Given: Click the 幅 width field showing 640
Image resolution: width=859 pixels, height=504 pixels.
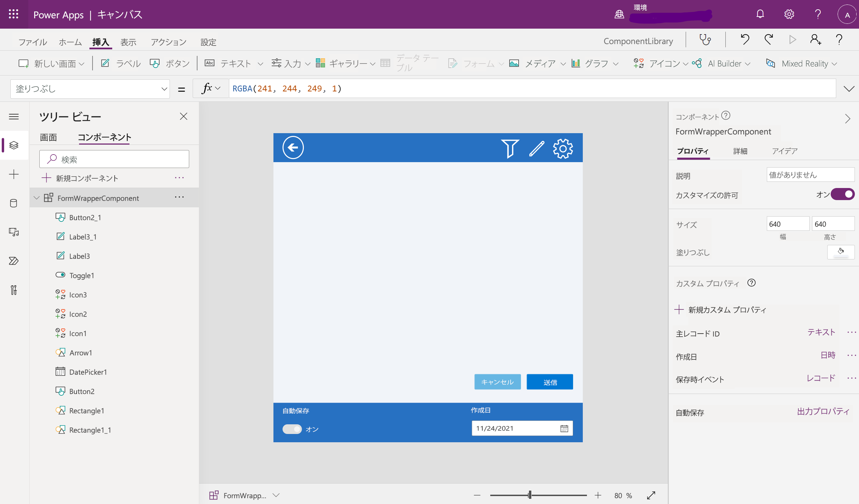Looking at the screenshot, I should (x=788, y=224).
